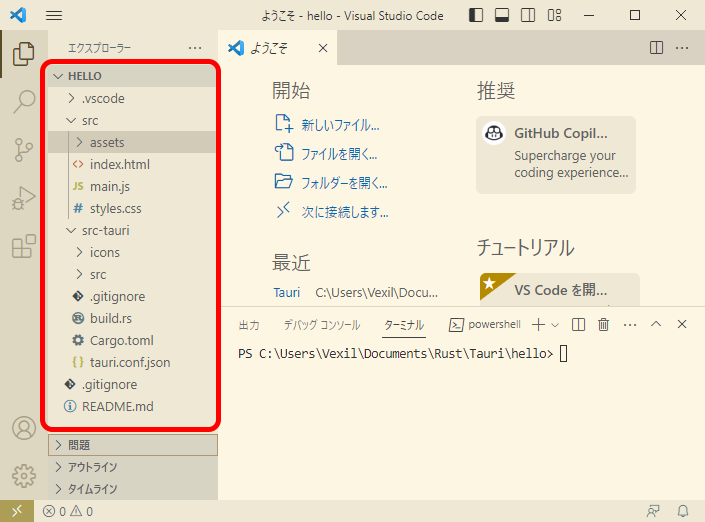This screenshot has width=705, height=522.
Task: Expand the アウトライン section
Action: click(x=92, y=467)
